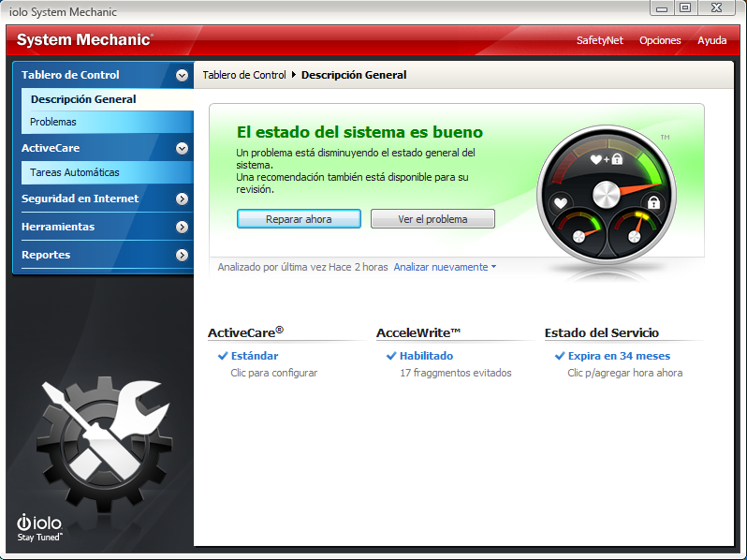The image size is (747, 560).
Task: Click the Ver el problema button
Action: pos(432,219)
